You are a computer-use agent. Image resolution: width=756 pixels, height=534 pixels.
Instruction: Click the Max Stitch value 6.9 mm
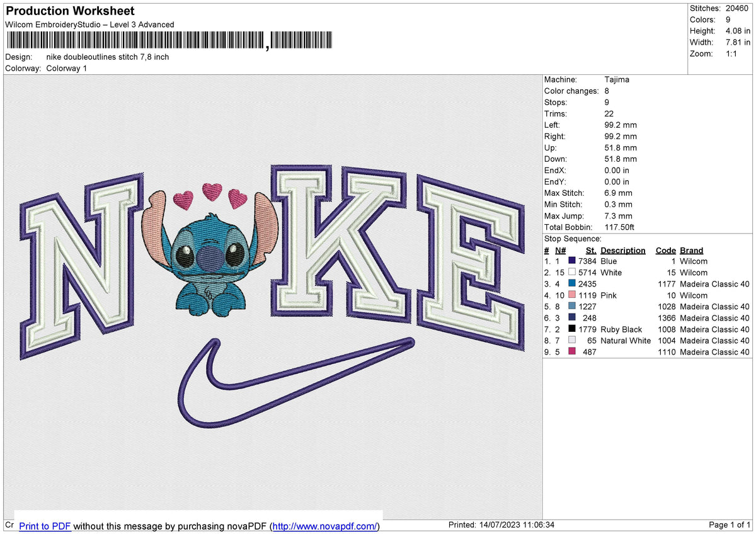[x=618, y=193]
